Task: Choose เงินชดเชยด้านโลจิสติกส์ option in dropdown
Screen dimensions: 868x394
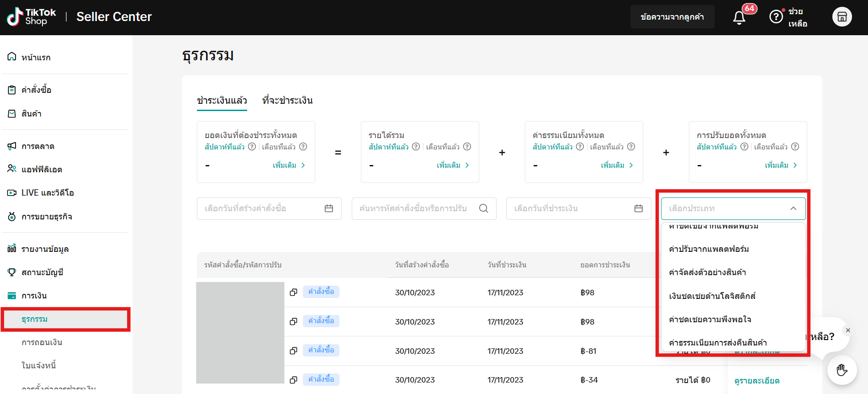Action: point(712,296)
